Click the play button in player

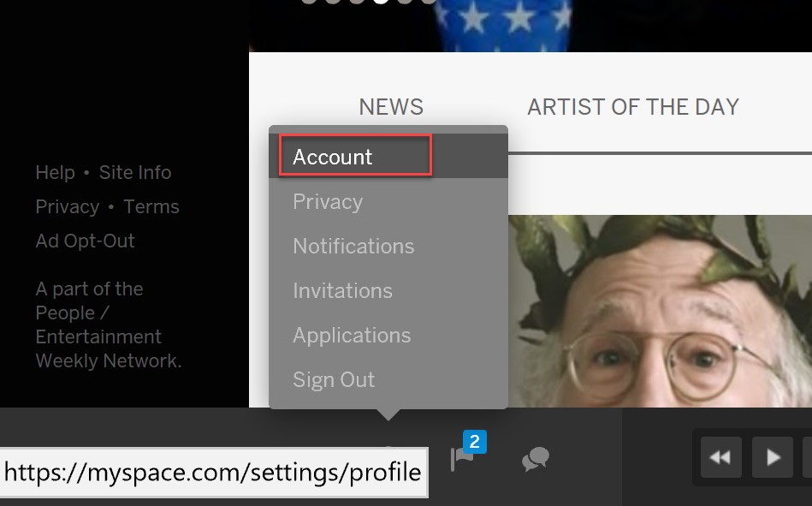[772, 457]
